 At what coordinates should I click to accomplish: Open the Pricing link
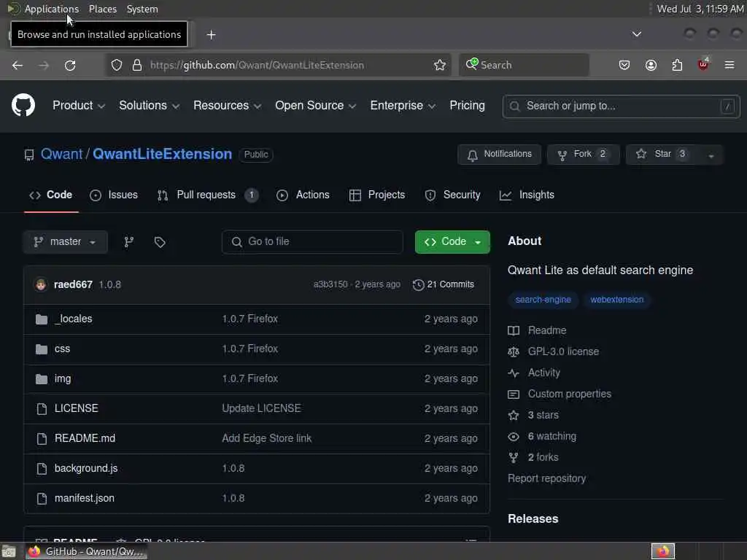[x=467, y=106]
